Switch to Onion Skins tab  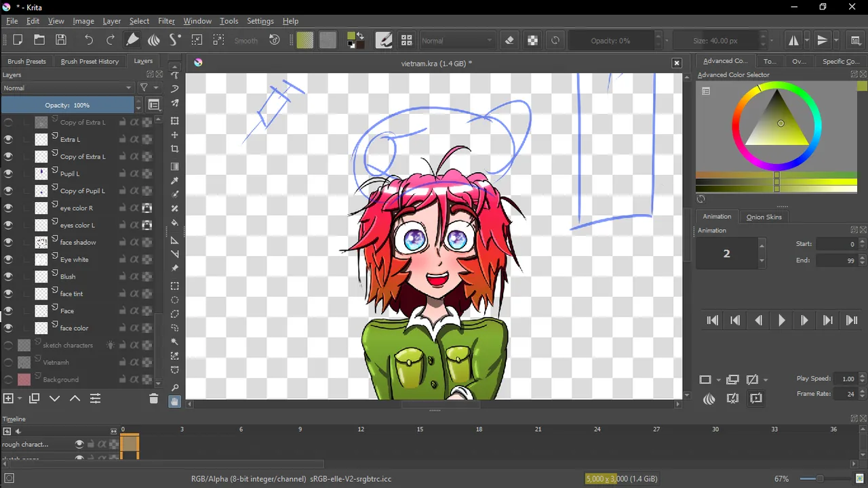point(764,217)
